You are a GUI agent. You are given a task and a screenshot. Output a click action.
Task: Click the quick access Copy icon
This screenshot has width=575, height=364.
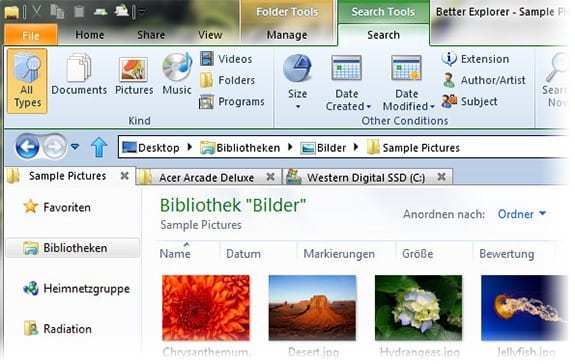click(x=57, y=11)
